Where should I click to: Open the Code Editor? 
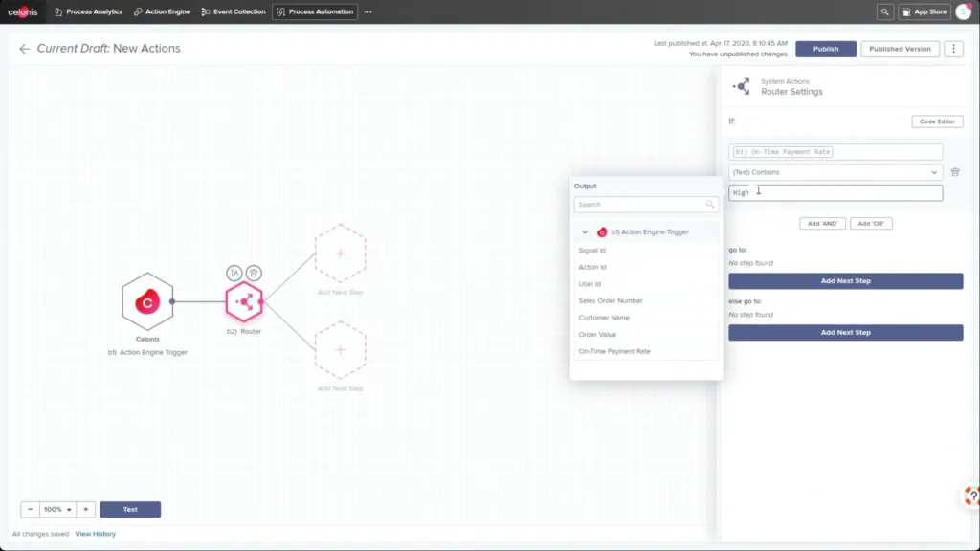937,121
